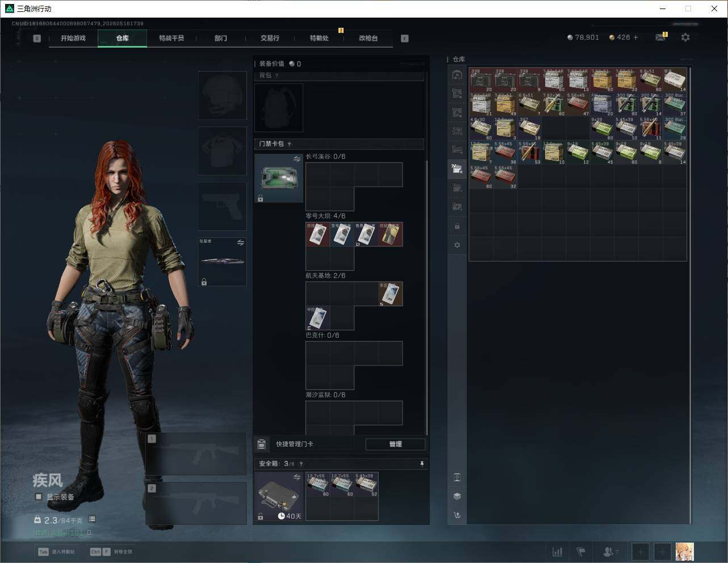Select the red-background keycard in 零号大坝 row

[x=317, y=234]
